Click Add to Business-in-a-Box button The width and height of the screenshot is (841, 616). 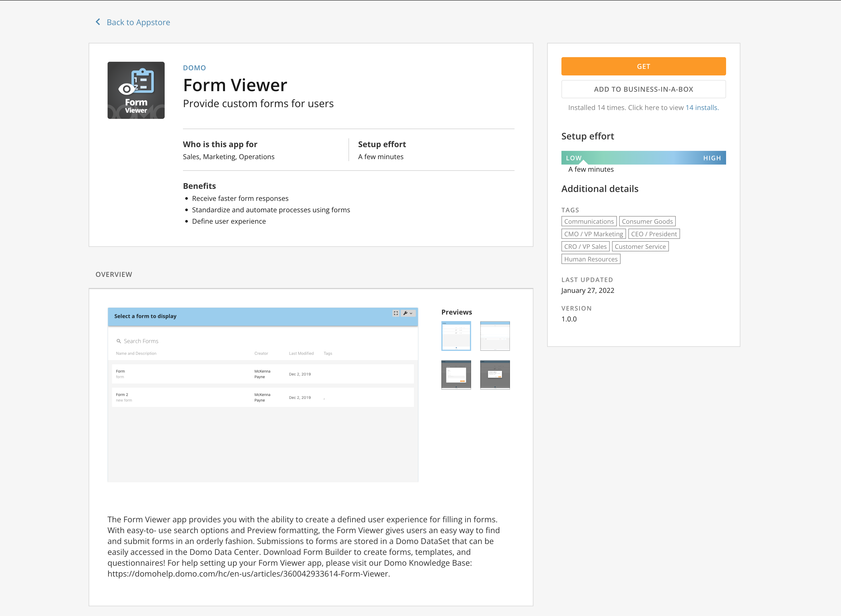[643, 89]
